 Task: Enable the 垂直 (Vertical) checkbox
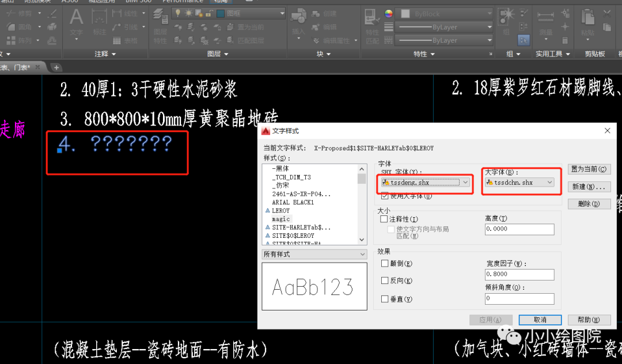[384, 299]
